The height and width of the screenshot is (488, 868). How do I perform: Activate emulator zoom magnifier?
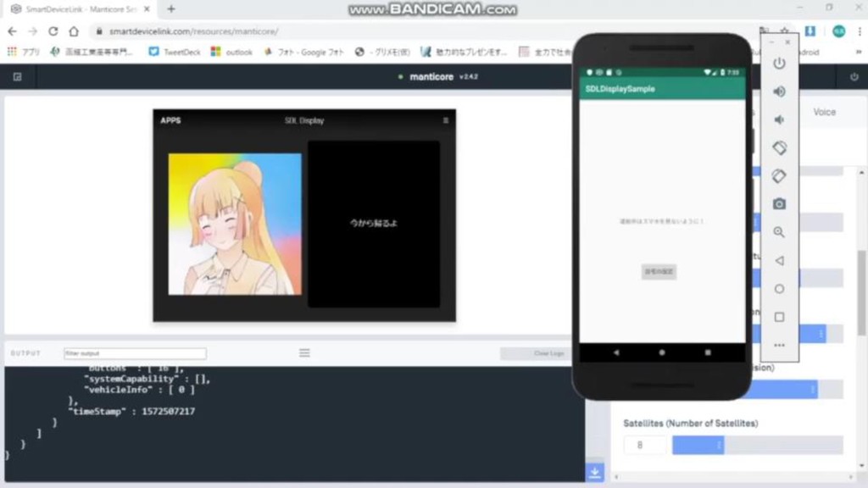(x=779, y=232)
